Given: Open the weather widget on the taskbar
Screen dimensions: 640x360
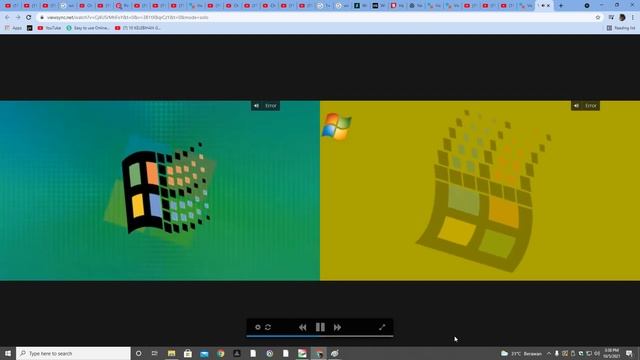Looking at the screenshot, I should click(521, 353).
